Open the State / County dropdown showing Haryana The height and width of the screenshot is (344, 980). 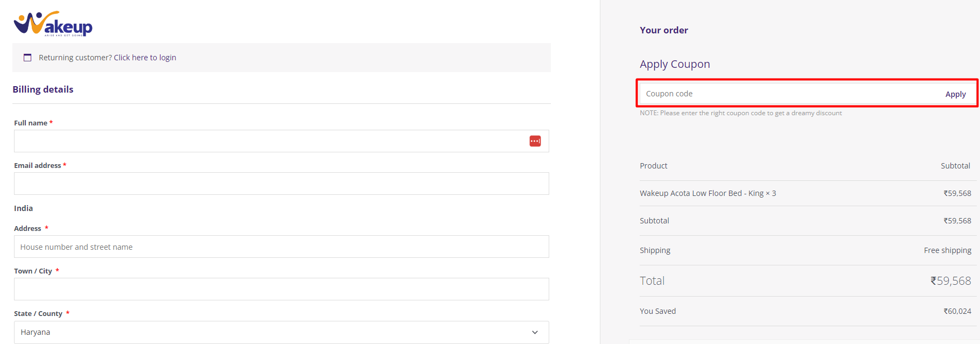tap(281, 332)
